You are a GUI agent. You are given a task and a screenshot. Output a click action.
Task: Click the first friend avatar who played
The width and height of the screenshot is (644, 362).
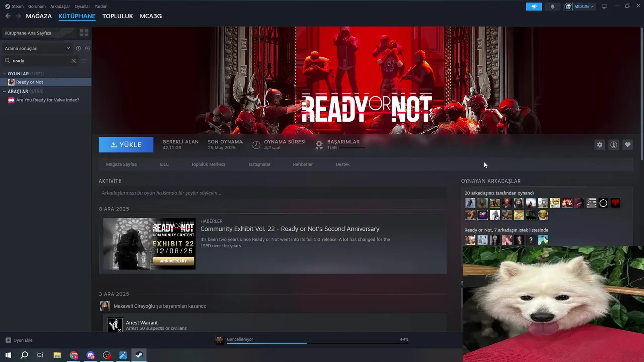[x=470, y=203]
